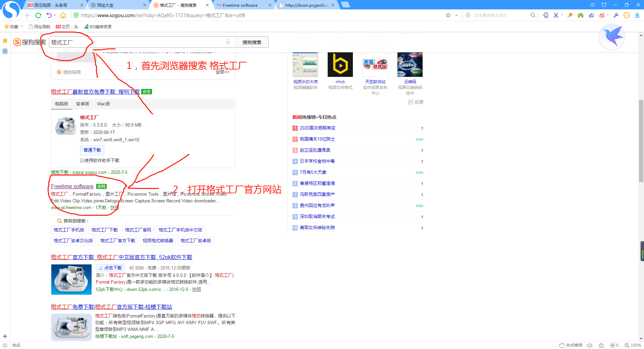Tick the 使用软件助手下载 checkbox
The width and height of the screenshot is (644, 349).
pos(82,160)
